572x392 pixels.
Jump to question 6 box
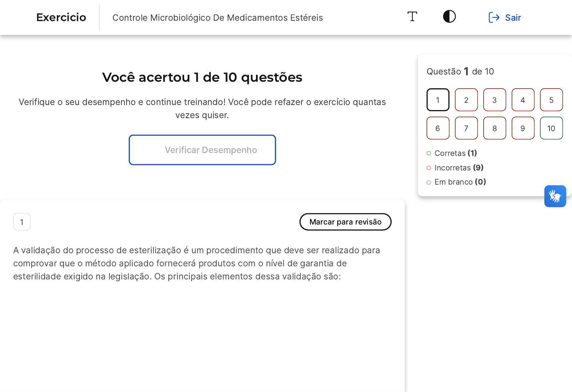pos(438,128)
